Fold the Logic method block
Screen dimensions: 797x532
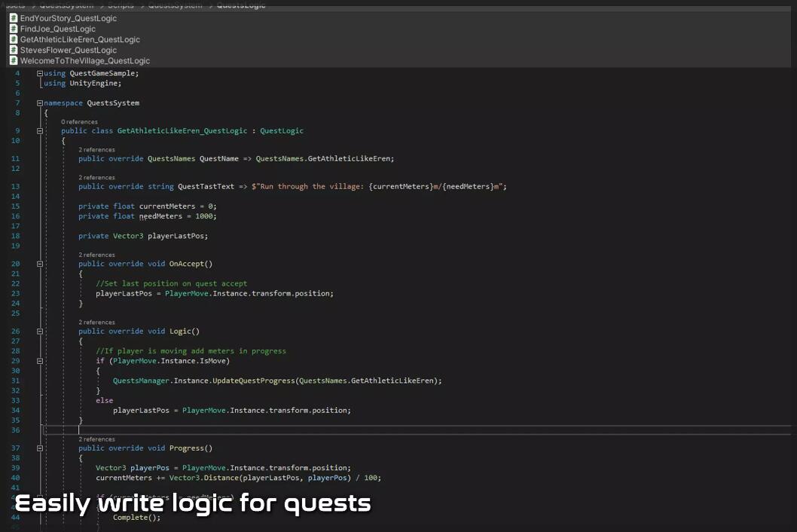coord(40,332)
